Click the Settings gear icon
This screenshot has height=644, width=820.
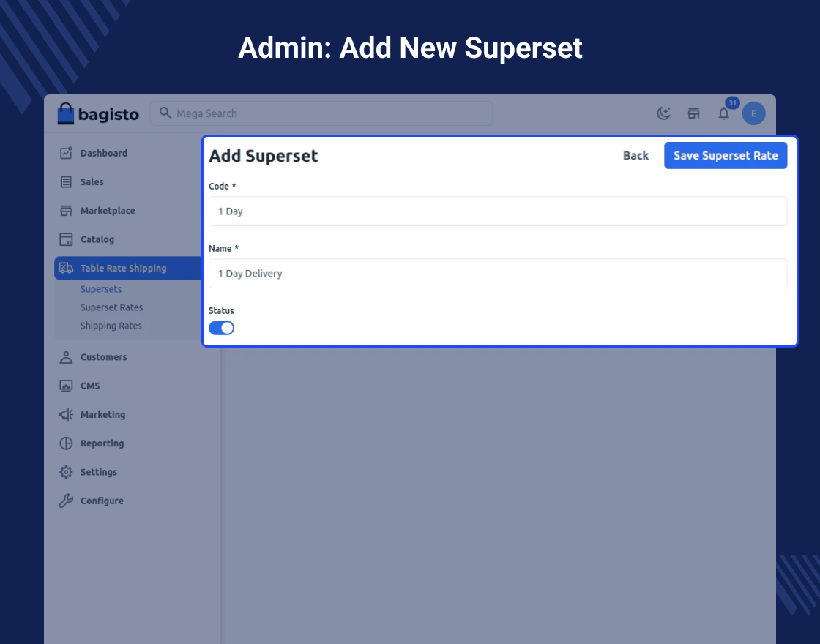[66, 472]
